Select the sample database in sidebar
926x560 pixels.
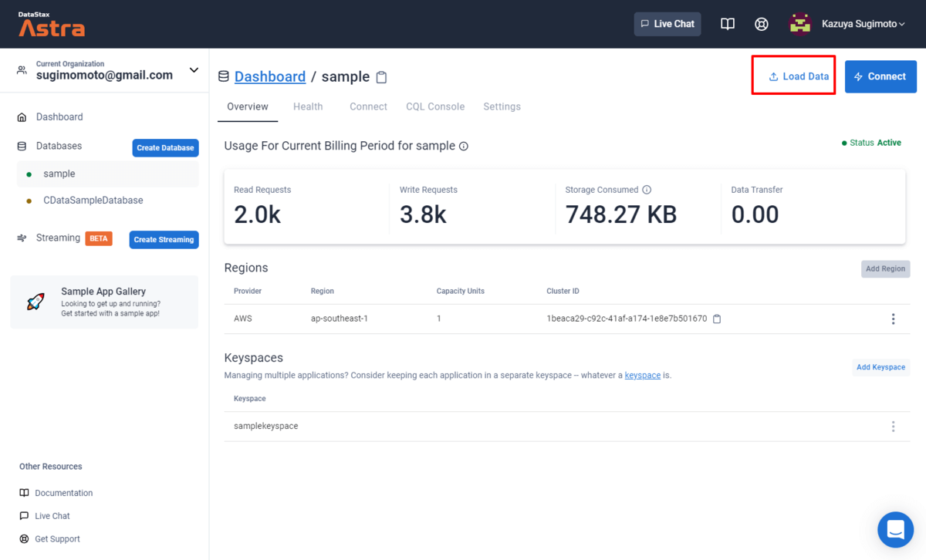click(107, 174)
